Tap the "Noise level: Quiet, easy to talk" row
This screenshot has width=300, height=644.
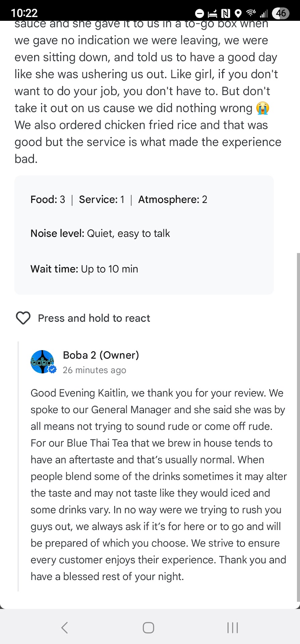[100, 233]
